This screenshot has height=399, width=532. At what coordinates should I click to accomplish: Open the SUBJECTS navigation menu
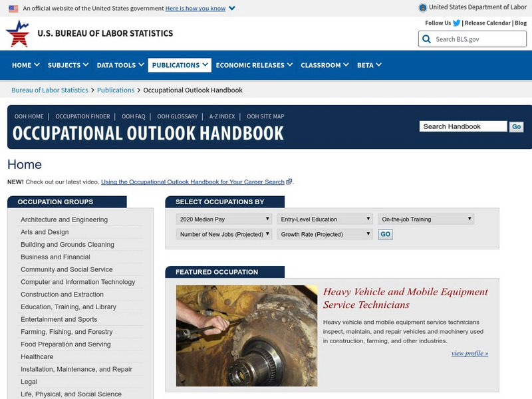(x=68, y=65)
